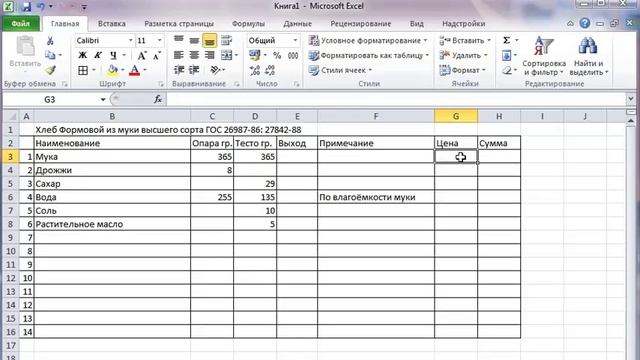This screenshot has height=360, width=640.
Task: Switch to the Рецензирование tab
Action: [x=361, y=24]
